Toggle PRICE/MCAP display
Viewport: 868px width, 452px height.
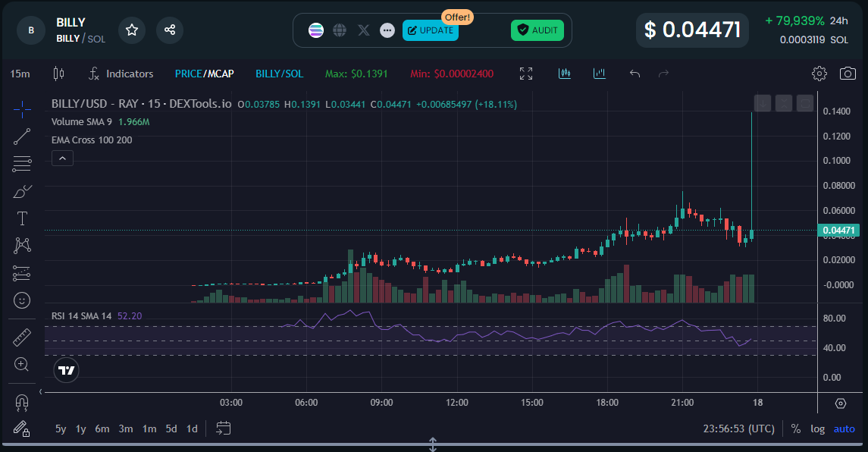click(204, 74)
